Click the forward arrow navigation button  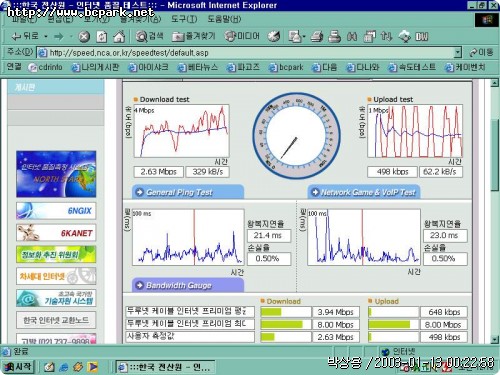59,36
